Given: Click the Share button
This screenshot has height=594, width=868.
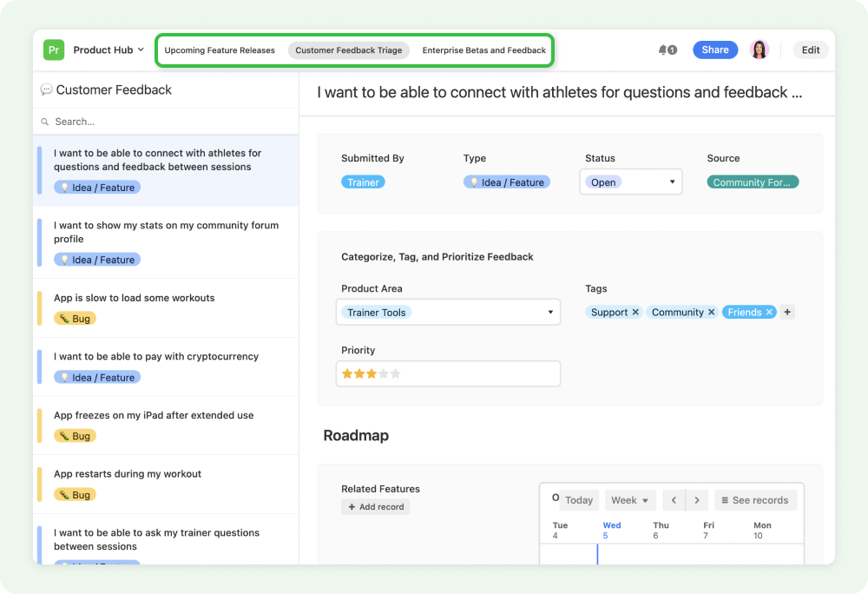Looking at the screenshot, I should click(x=714, y=49).
